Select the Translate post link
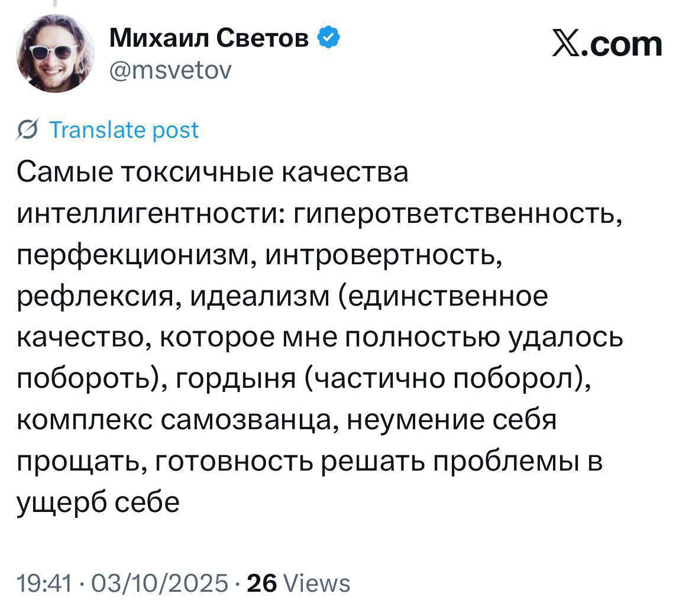This screenshot has height=616, width=692. [124, 129]
